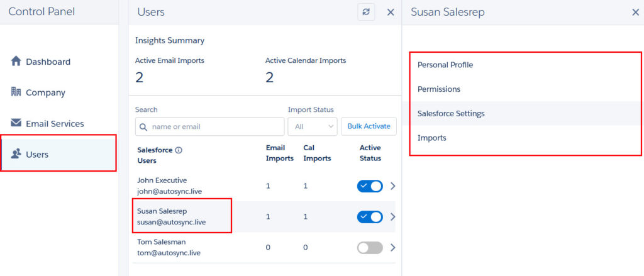The image size is (644, 276).
Task: Click Active Email Imports count
Action: pyautogui.click(x=139, y=77)
